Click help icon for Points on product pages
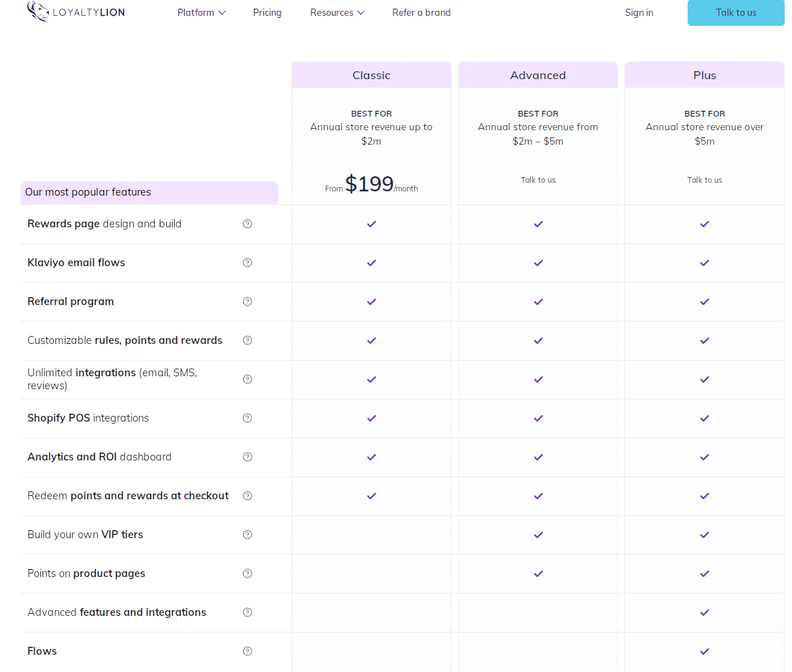 247,574
